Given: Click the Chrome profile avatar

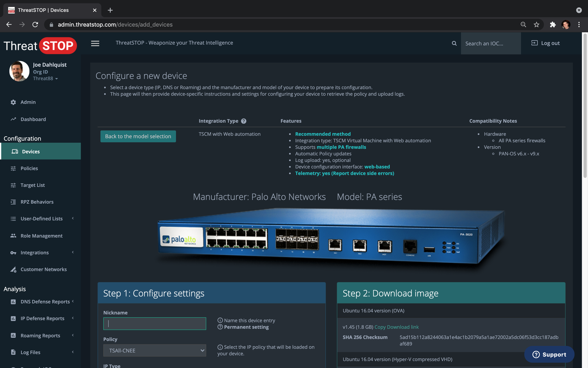Looking at the screenshot, I should coord(566,25).
